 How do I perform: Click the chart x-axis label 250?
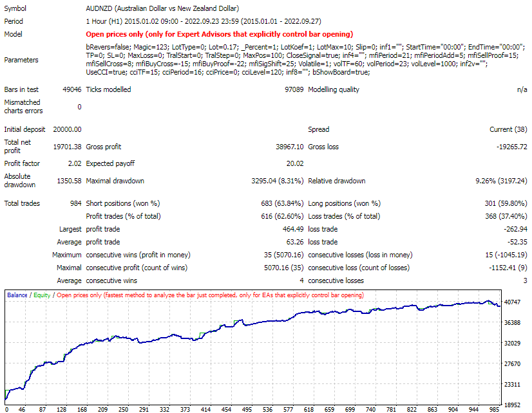(123, 409)
